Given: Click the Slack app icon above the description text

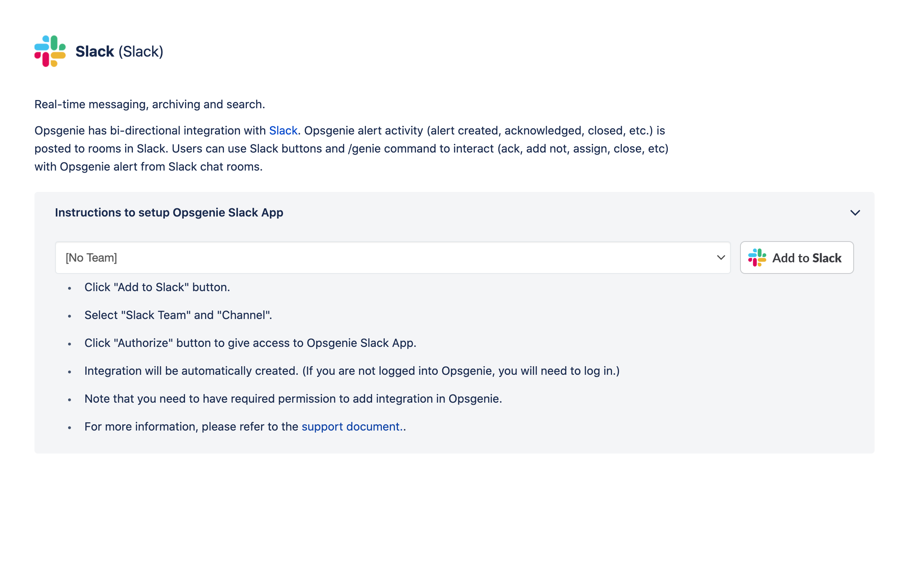Looking at the screenshot, I should (50, 51).
